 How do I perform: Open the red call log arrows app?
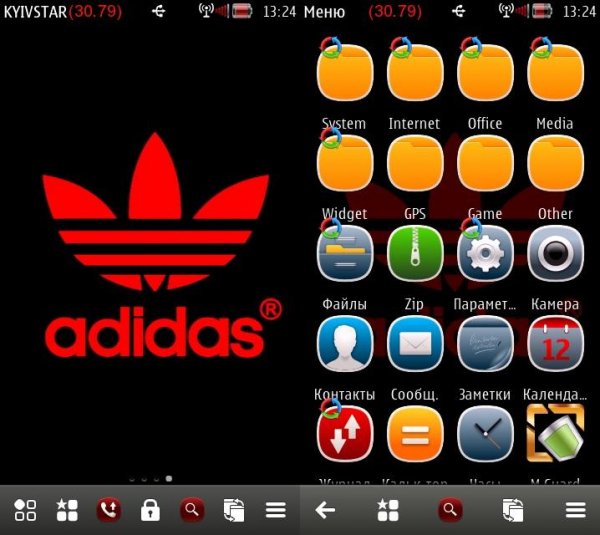coord(345,434)
